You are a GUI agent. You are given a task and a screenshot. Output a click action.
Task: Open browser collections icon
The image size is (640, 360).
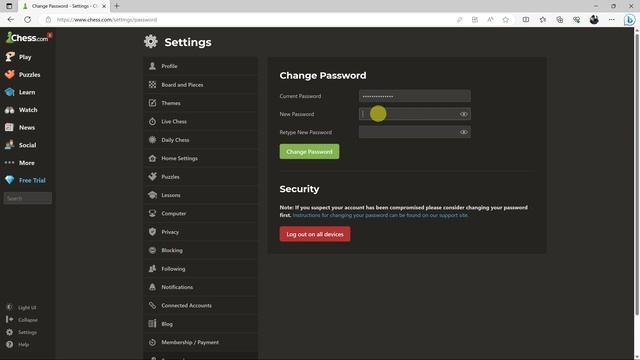point(560,20)
